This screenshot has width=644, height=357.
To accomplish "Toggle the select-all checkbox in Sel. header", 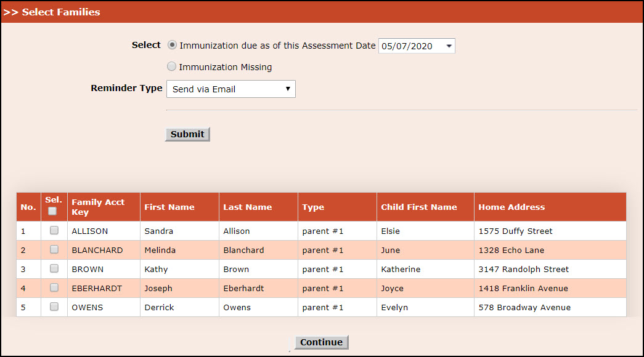I will [x=53, y=211].
